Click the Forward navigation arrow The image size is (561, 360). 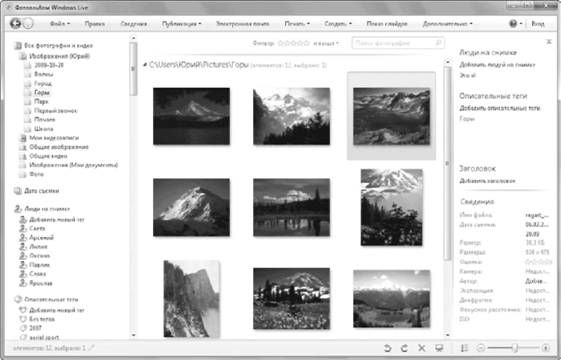pyautogui.click(x=28, y=24)
